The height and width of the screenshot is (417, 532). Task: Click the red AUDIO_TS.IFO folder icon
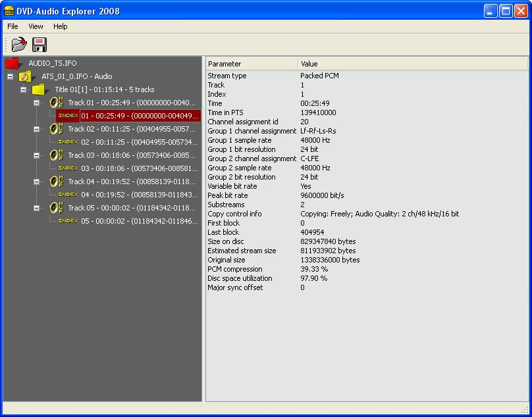point(13,63)
